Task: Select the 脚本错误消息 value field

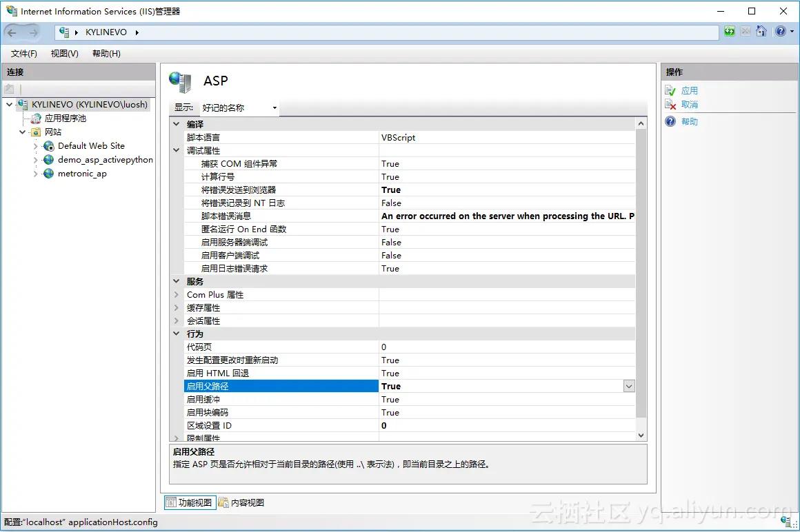Action: 507,216
